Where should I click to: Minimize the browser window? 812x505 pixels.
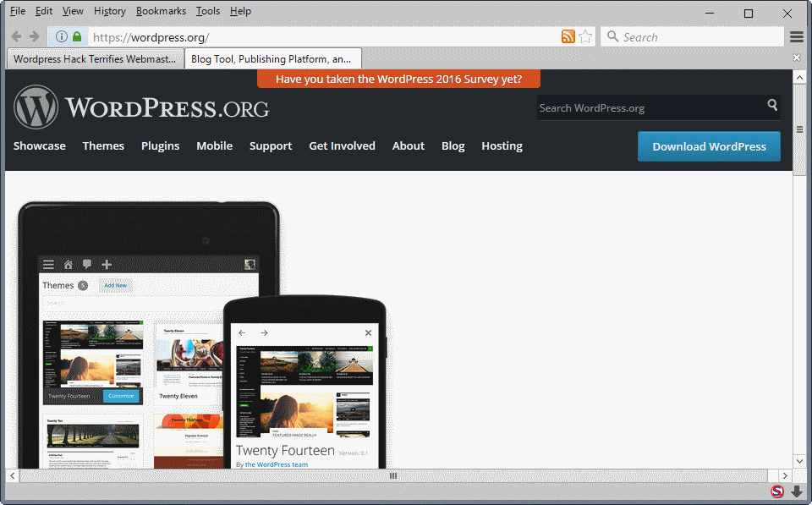point(710,13)
